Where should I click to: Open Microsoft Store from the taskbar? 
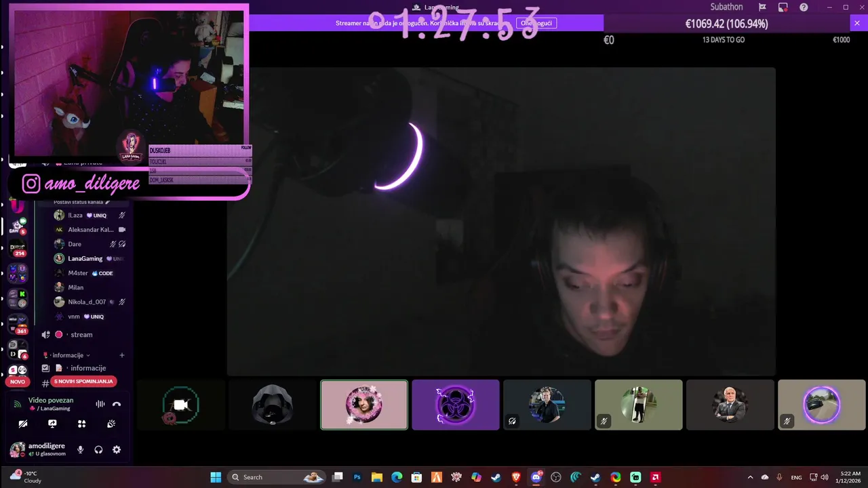417,477
